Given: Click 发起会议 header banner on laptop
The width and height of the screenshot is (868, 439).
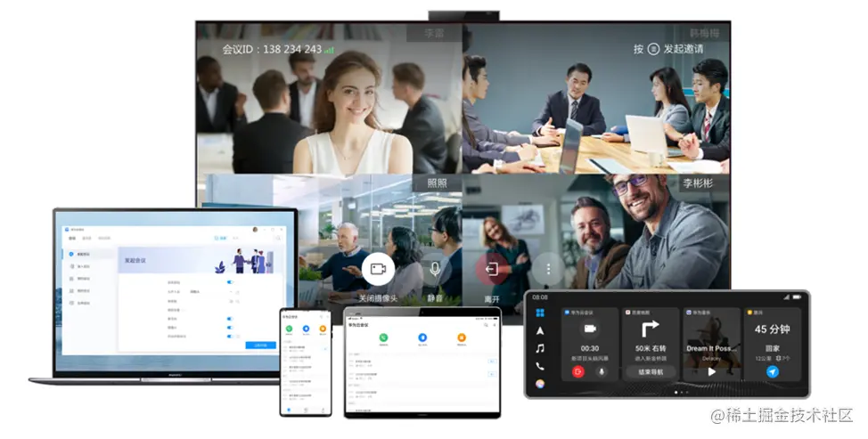Looking at the screenshot, I should (200, 260).
